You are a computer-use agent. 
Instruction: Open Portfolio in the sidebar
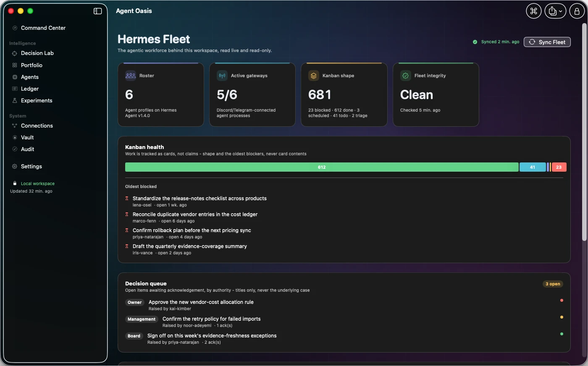(31, 65)
